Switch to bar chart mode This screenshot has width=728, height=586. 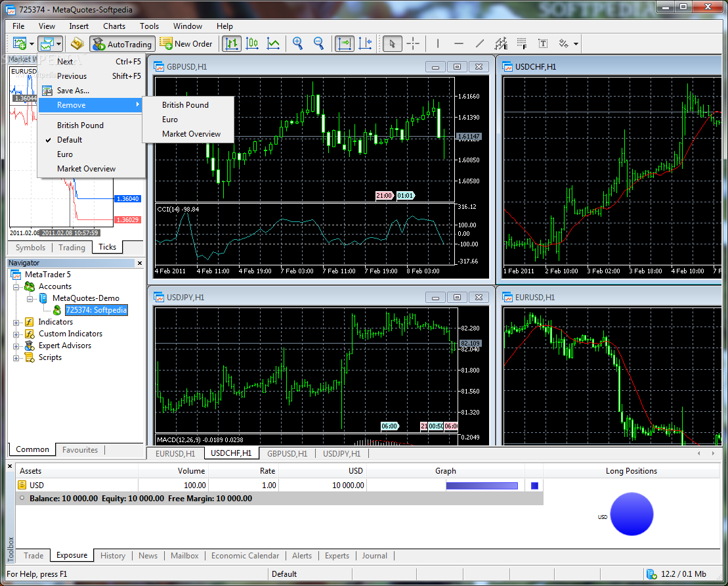click(231, 43)
